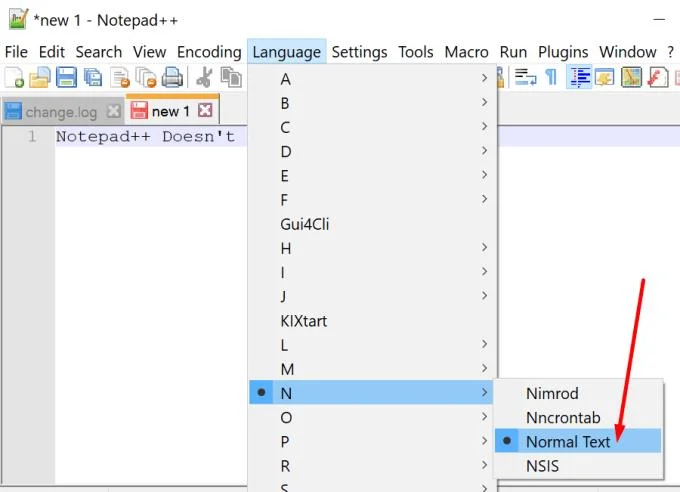This screenshot has width=680, height=492.
Task: Open the Plugins menu
Action: [563, 52]
